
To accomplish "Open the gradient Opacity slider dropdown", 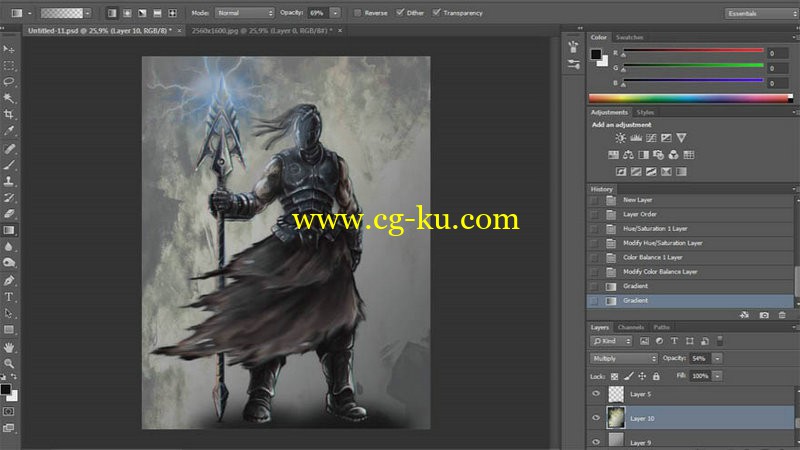I will tap(335, 13).
